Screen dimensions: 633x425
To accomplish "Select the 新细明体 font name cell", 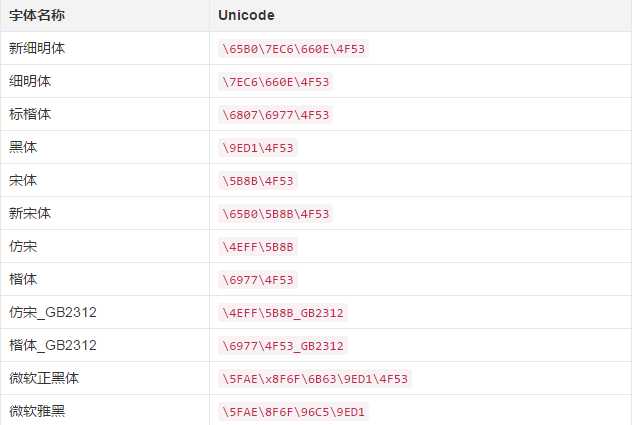I will click(x=37, y=48).
